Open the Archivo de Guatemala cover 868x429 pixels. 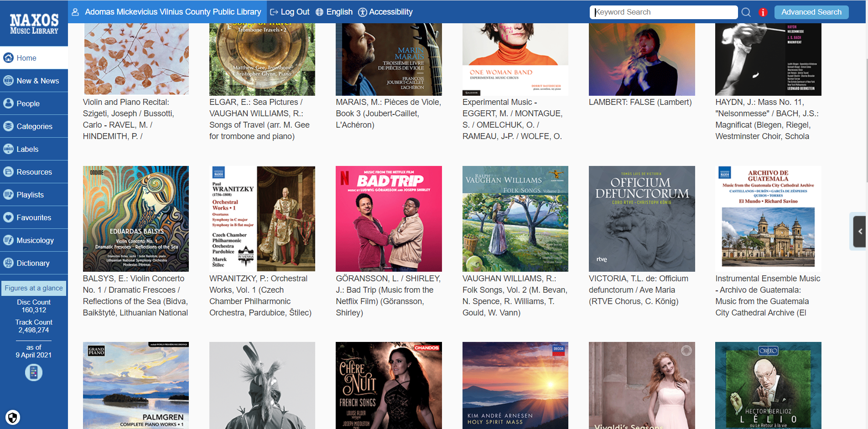[x=768, y=219]
